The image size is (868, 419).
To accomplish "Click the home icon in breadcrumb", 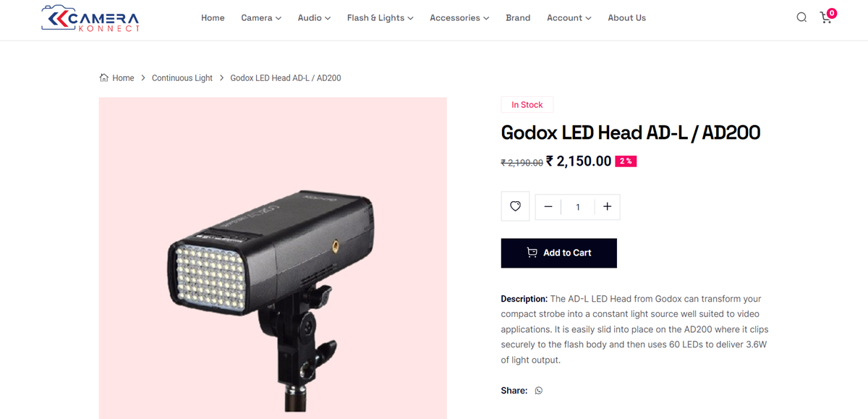I will tap(104, 77).
